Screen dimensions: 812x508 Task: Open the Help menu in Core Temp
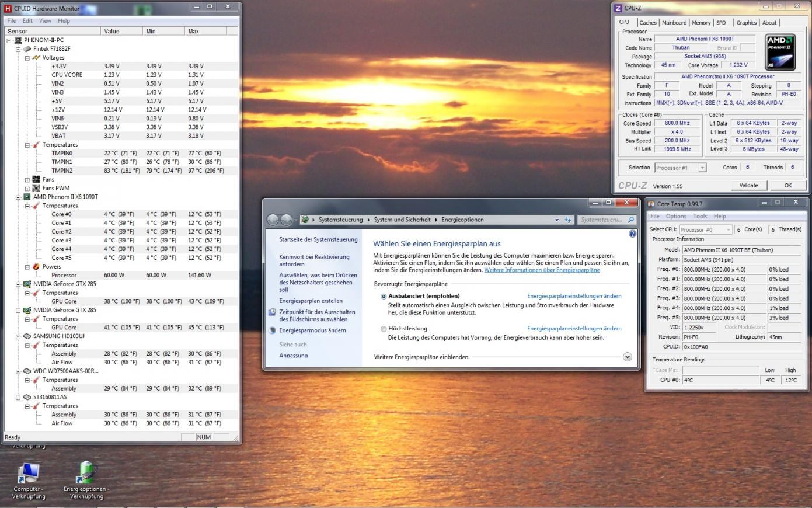719,216
